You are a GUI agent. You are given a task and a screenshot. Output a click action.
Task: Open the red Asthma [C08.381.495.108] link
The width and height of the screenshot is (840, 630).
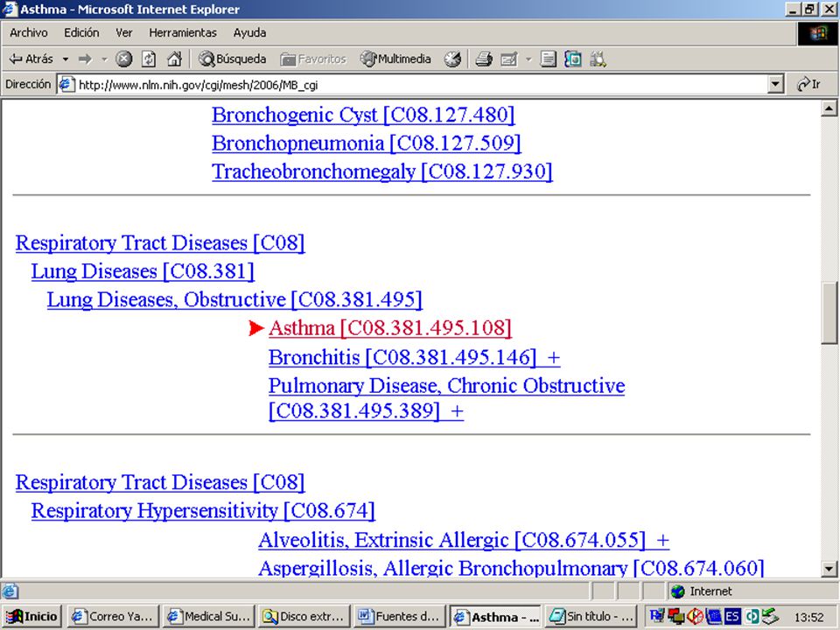[390, 328]
